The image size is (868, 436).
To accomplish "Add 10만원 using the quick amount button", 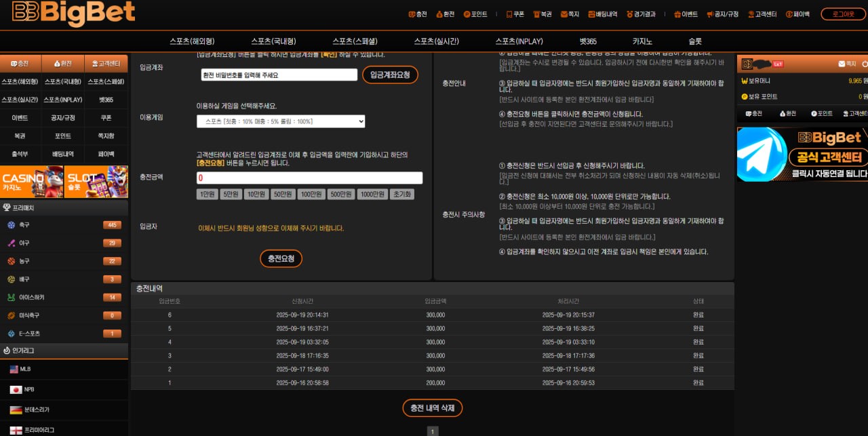I will (x=256, y=195).
